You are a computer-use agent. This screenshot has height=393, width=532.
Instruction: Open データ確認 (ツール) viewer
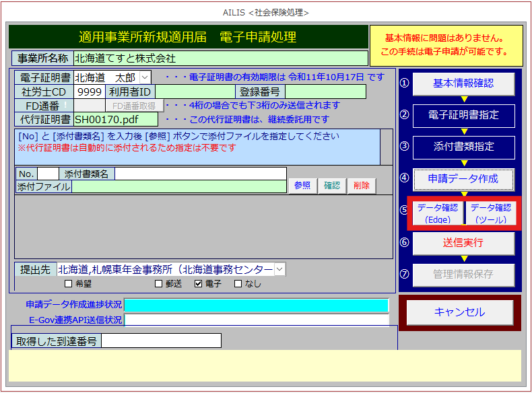tap(490, 213)
